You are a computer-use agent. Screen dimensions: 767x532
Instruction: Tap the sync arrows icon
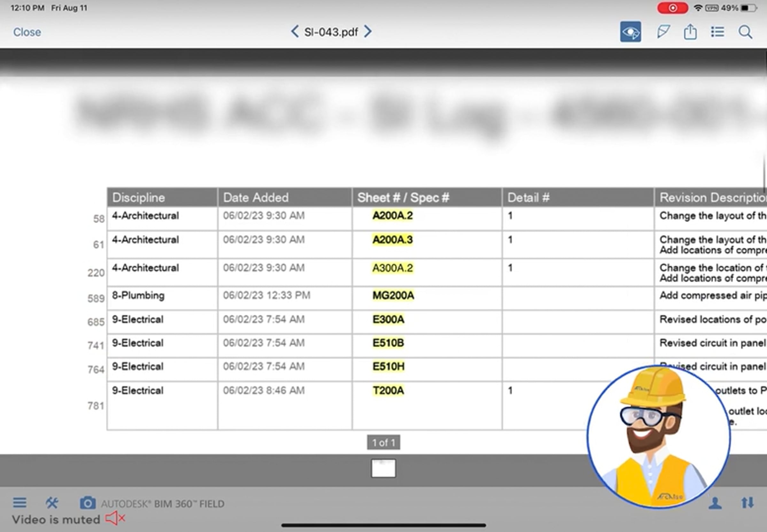pos(747,502)
